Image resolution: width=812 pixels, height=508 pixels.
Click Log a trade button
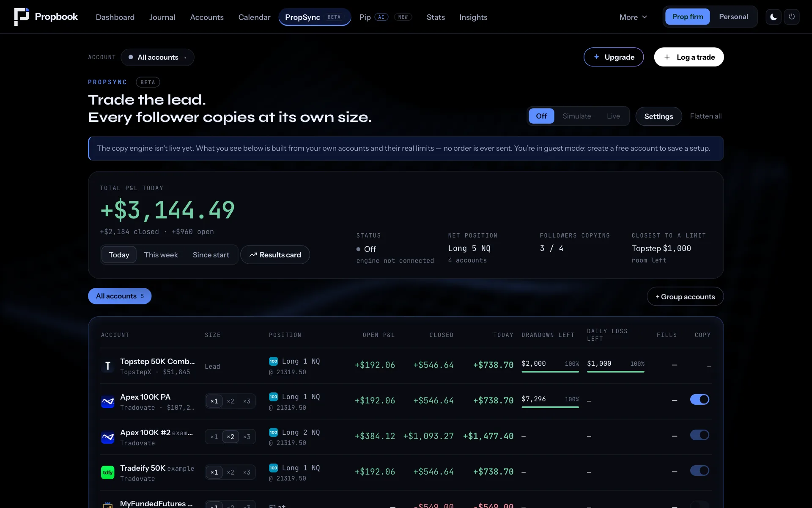tap(689, 57)
